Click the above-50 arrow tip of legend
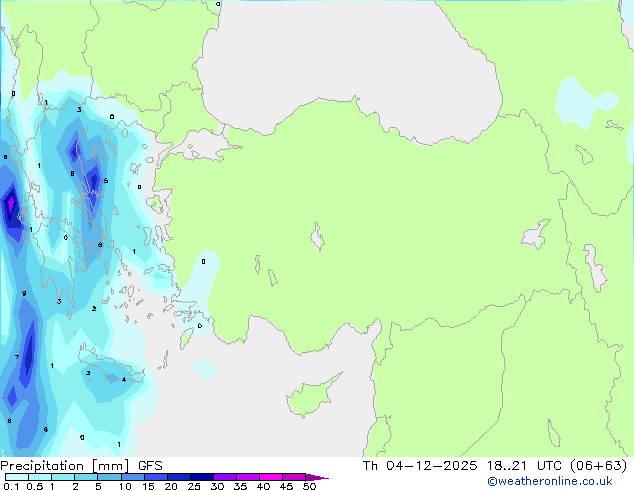Screen dimensions: 634x490 [x=317, y=477]
